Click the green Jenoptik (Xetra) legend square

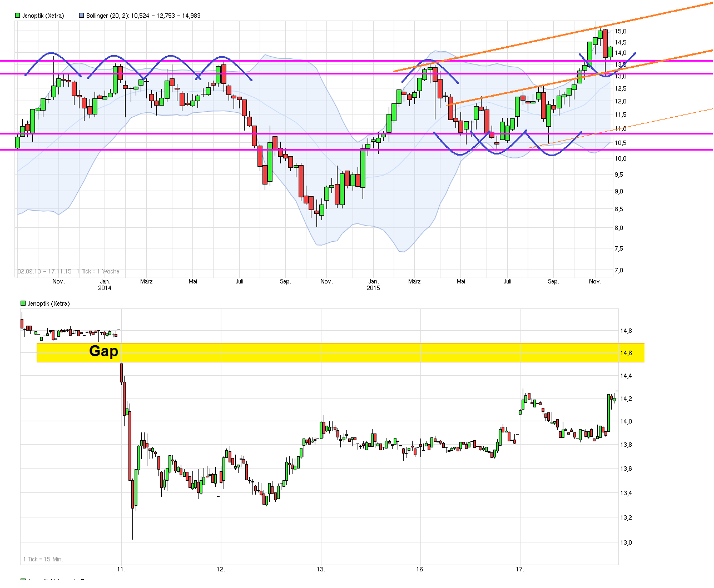(x=17, y=15)
